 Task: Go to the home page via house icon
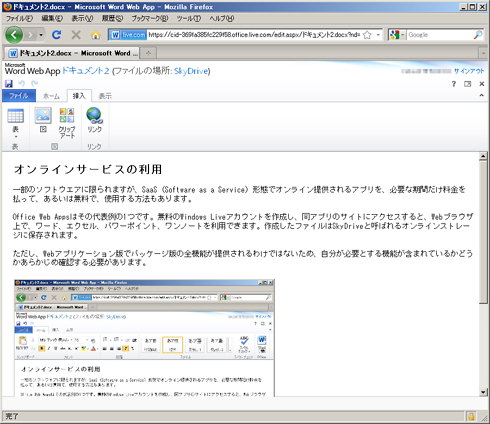pyautogui.click(x=96, y=35)
